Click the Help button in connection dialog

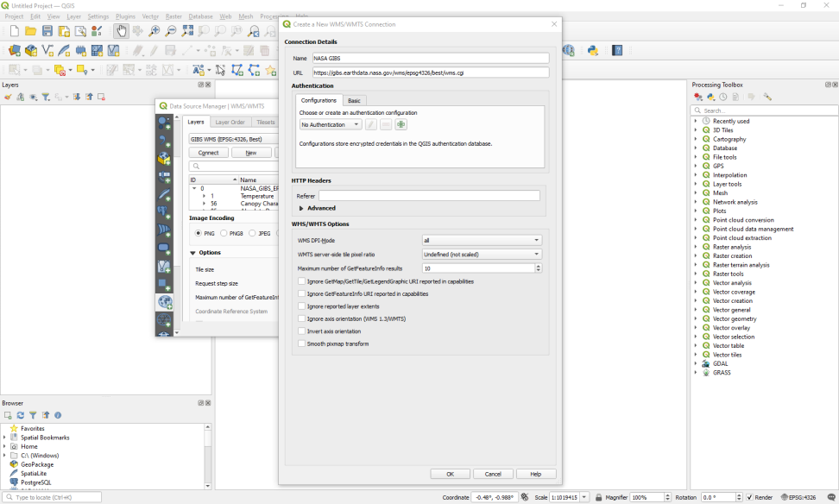[x=536, y=474]
